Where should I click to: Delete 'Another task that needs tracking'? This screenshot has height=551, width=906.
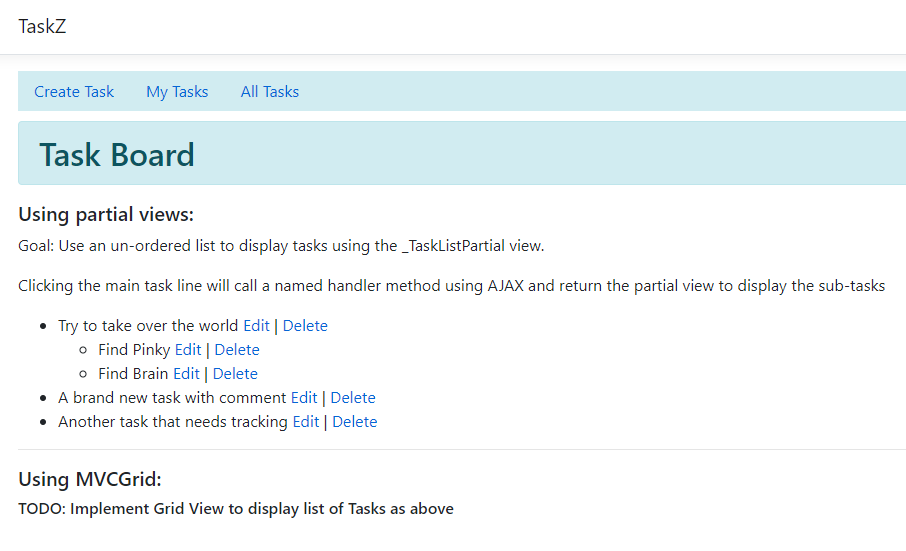coord(355,422)
